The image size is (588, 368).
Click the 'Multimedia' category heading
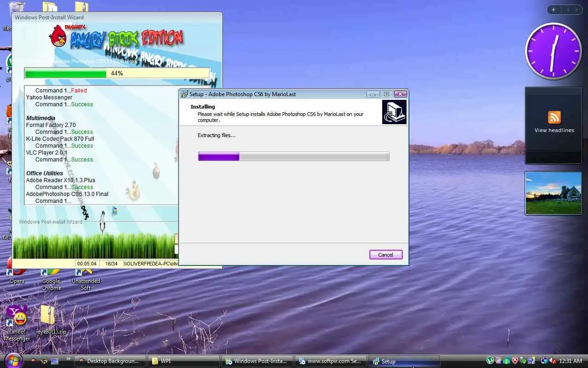40,118
